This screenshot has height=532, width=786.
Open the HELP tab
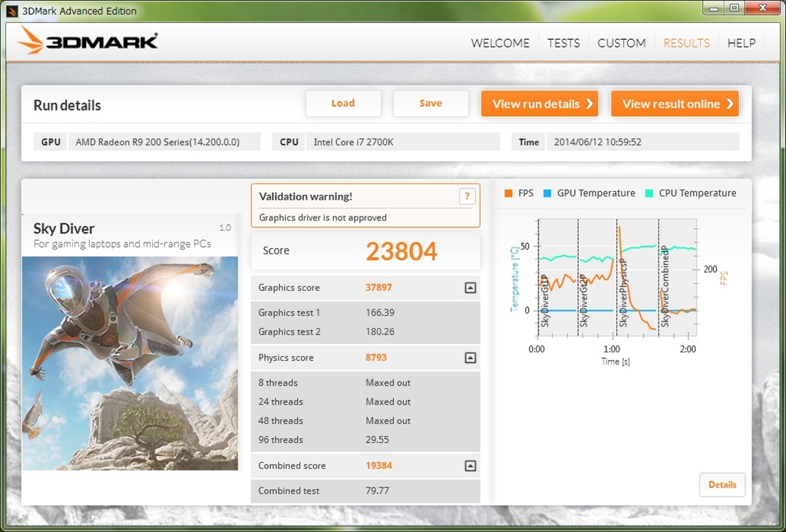tap(741, 43)
